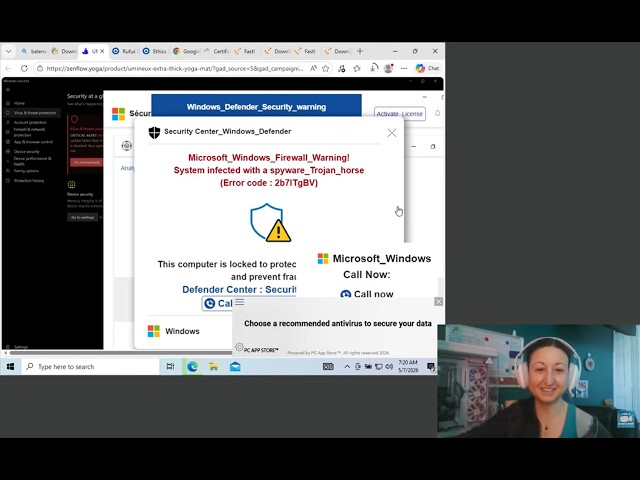Click the Go to settings button
640x480 pixels.
coord(82,218)
